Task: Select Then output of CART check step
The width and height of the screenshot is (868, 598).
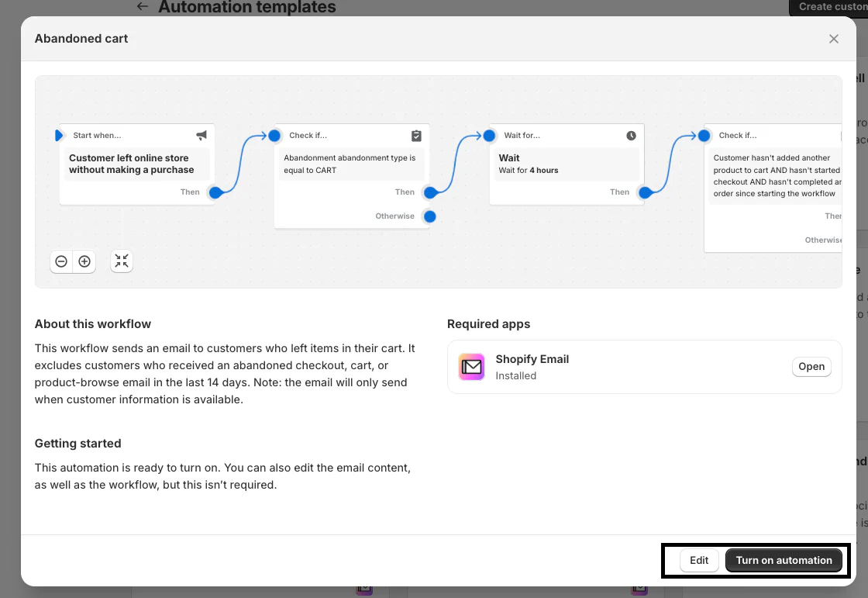Action: 429,192
